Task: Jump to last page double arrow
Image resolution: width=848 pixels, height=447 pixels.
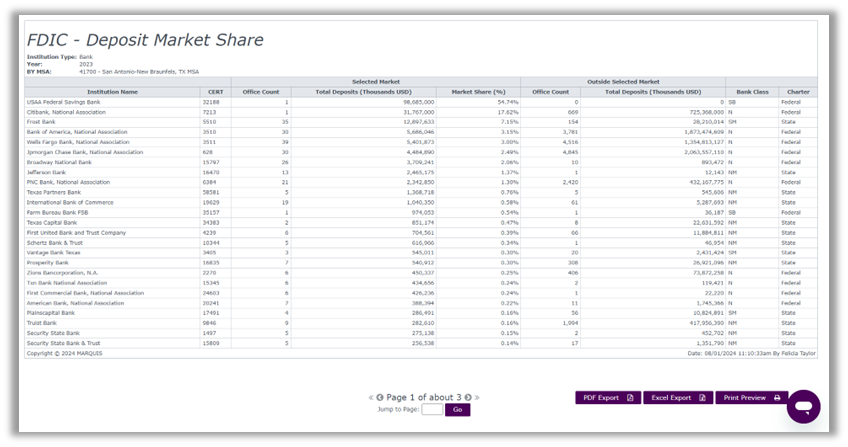Action: click(x=474, y=397)
